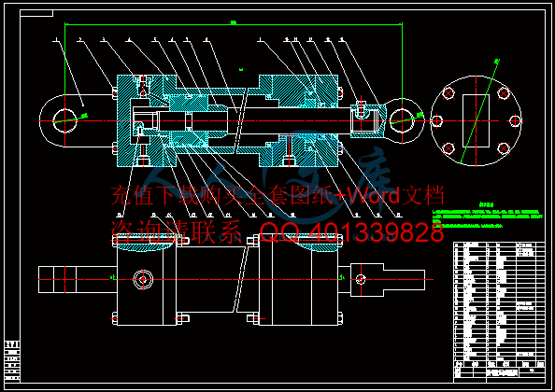Select the pin hole circle on rod end, lower view
This screenshot has width=555, height=392.
361,279
